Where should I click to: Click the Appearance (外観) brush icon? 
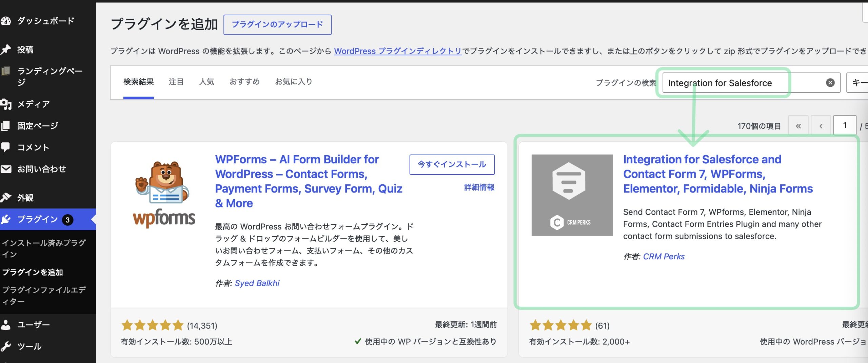tap(6, 198)
